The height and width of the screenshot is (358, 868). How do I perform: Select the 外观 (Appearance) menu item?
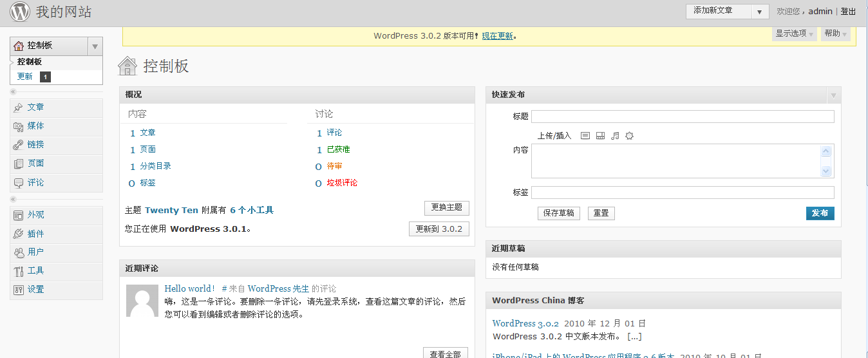36,215
